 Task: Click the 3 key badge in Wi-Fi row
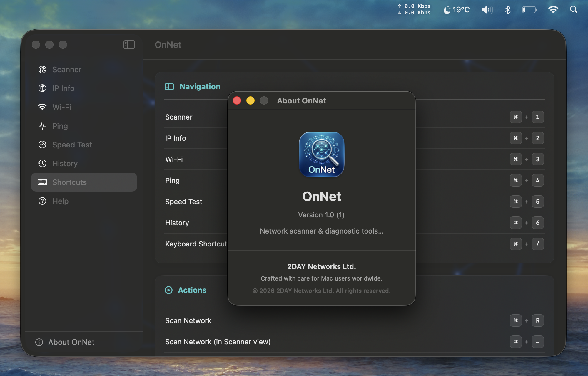pos(538,159)
